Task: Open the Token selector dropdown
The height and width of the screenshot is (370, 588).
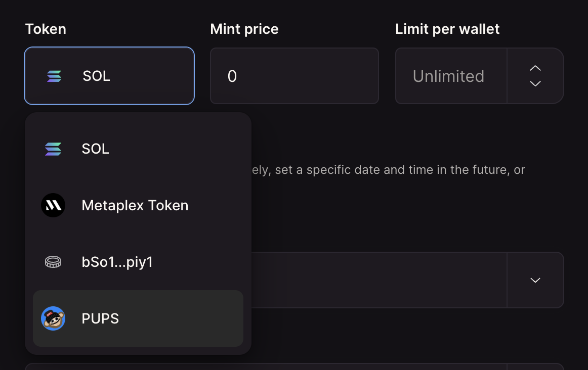Action: pyautogui.click(x=109, y=76)
